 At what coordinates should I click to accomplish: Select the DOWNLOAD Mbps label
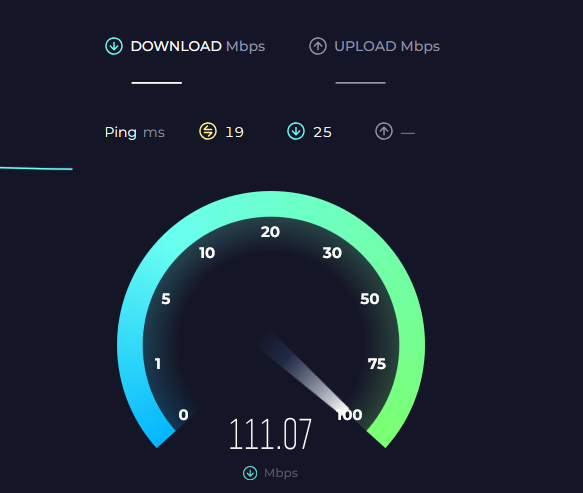[x=198, y=46]
